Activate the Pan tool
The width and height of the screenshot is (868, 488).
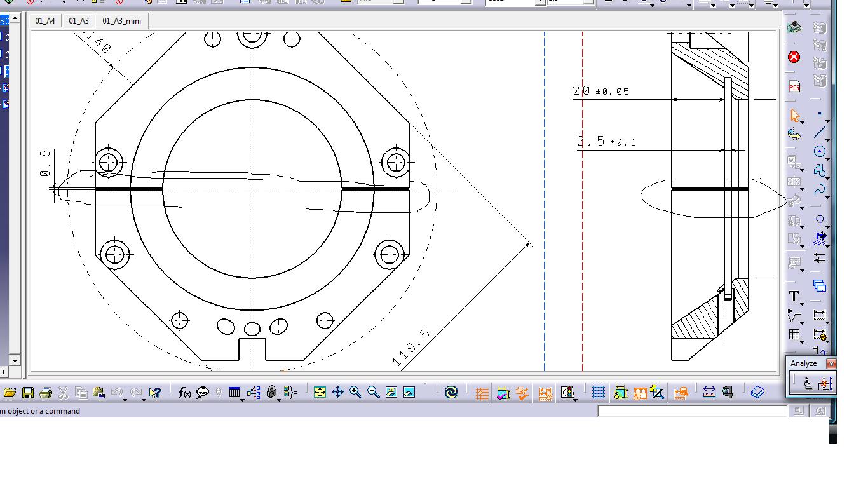(x=337, y=393)
